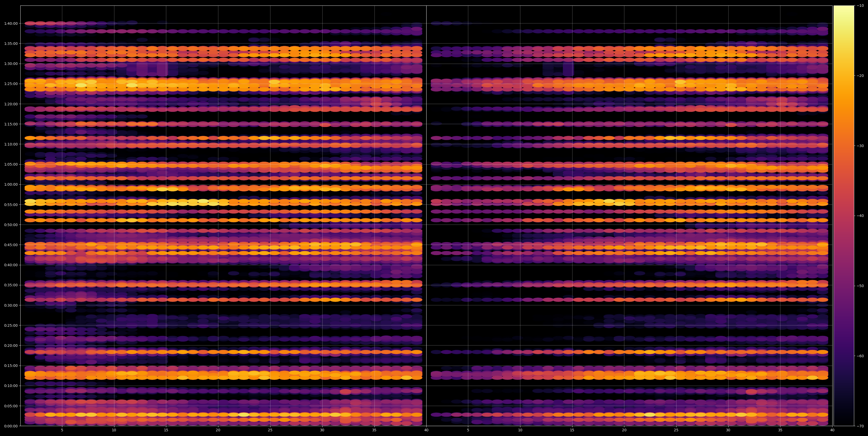This screenshot has width=868, height=436.
Task: Click x-axis label 25 under the left heatmap
Action: [x=270, y=430]
